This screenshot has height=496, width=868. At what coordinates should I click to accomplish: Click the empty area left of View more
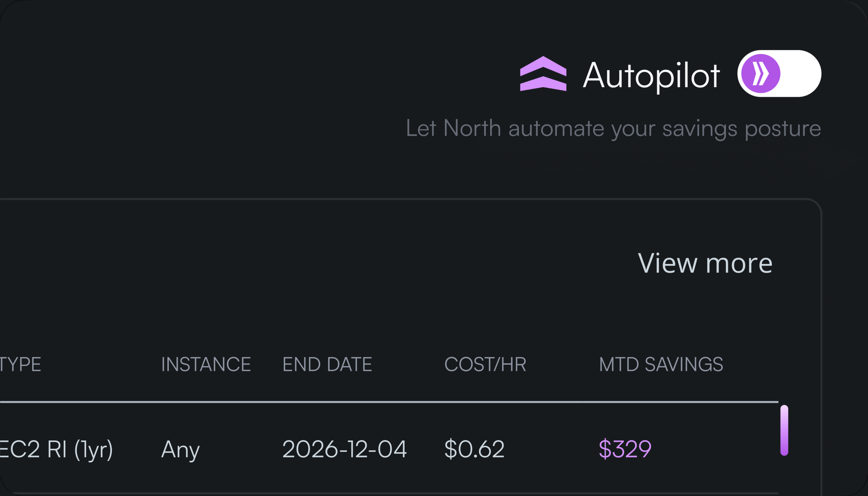point(306,263)
